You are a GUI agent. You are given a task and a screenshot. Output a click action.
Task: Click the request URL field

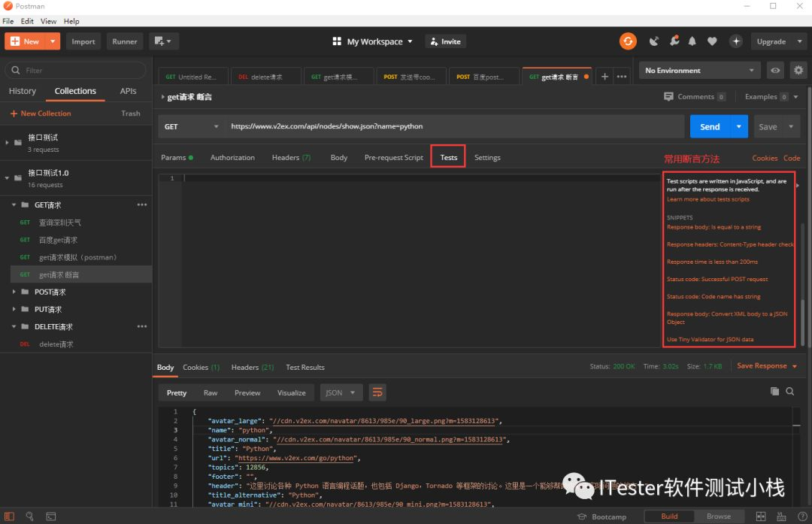click(x=456, y=126)
